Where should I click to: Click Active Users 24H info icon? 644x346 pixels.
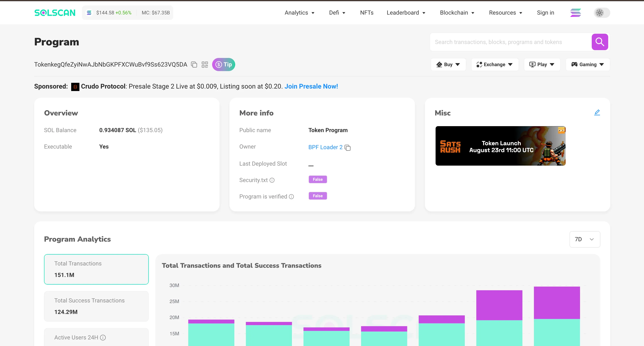103,338
